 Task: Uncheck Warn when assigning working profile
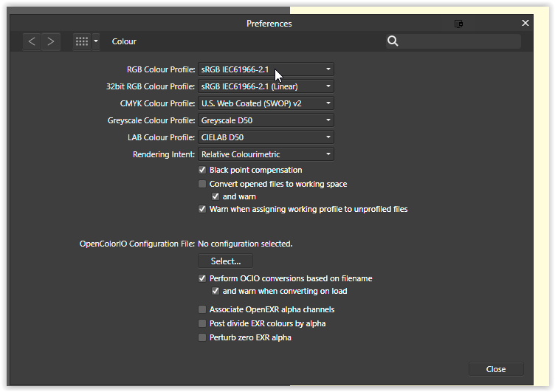pos(202,210)
